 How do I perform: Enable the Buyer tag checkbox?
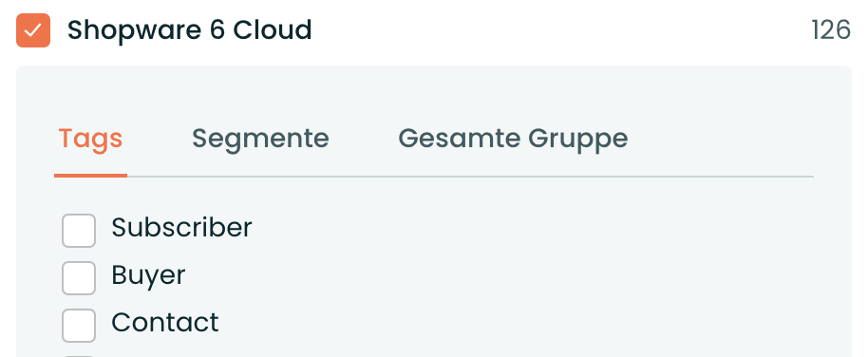(x=79, y=278)
